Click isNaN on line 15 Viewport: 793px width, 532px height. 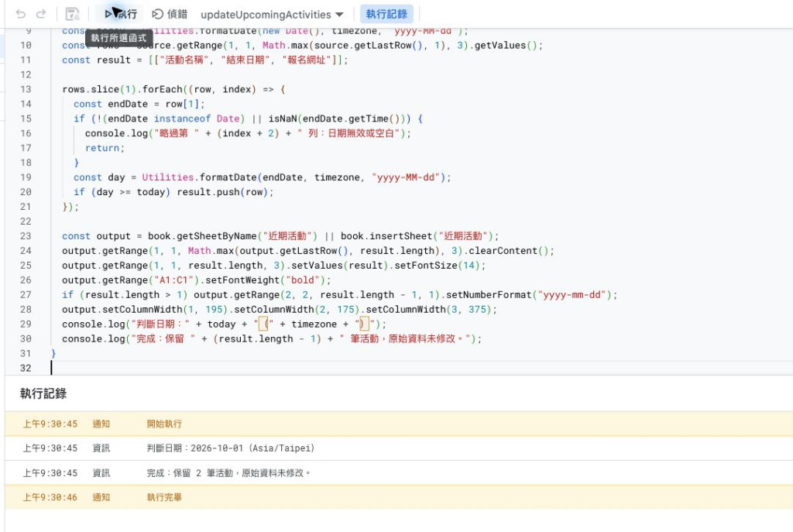point(282,118)
